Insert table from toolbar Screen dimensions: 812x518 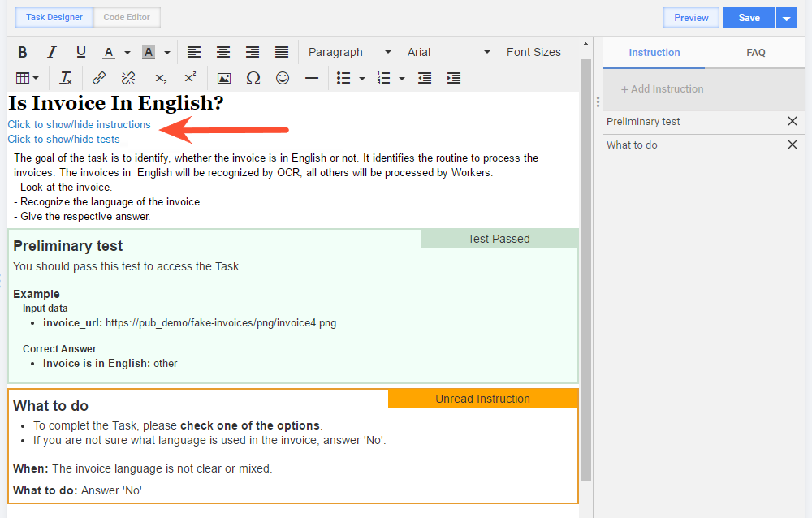pyautogui.click(x=27, y=78)
